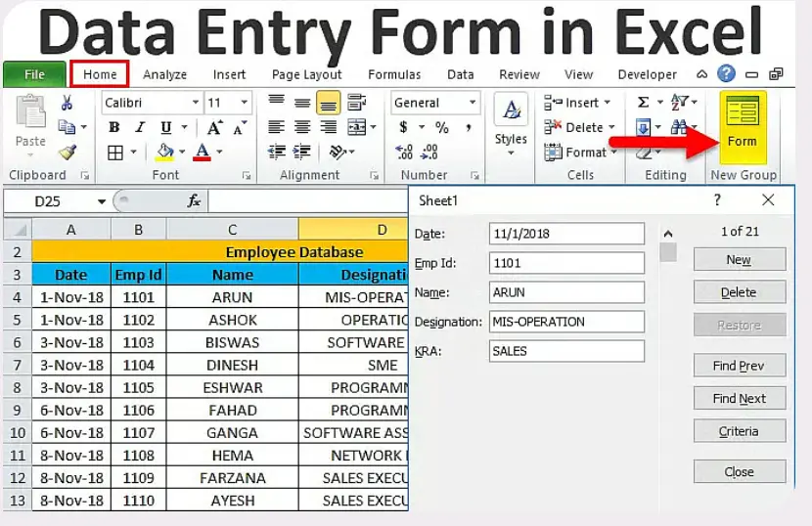Open Excel Help question mark
Image resolution: width=812 pixels, height=526 pixels.
726,74
